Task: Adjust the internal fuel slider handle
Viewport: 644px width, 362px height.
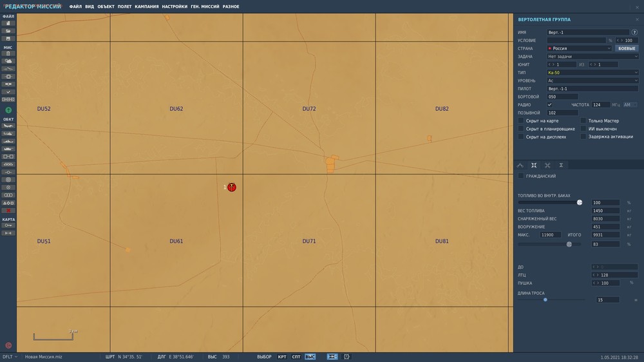Action: click(580, 202)
